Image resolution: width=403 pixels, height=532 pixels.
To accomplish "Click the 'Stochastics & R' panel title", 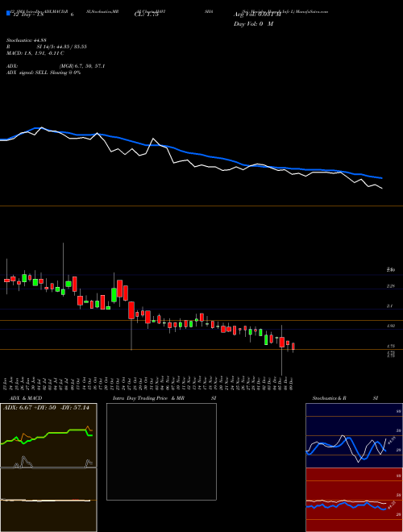I will (x=330, y=398).
